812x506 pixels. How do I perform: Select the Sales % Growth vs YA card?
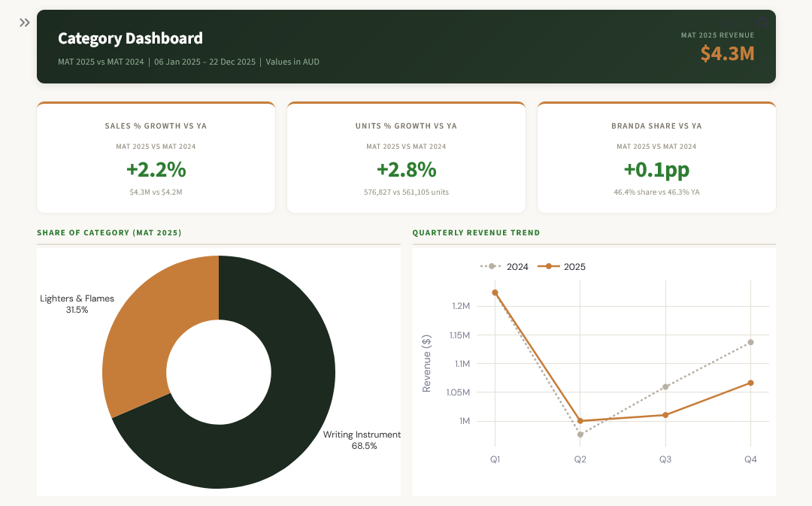coord(156,158)
